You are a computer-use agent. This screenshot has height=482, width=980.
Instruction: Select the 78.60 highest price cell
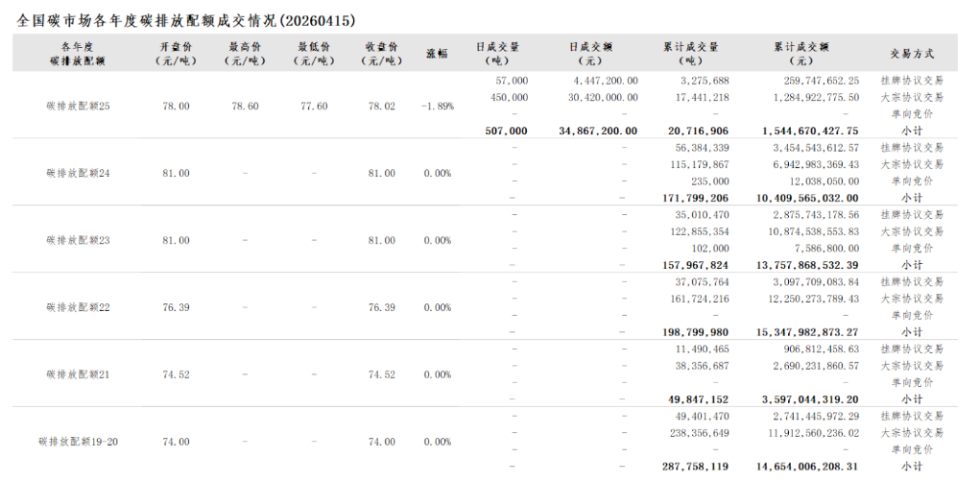(245, 106)
